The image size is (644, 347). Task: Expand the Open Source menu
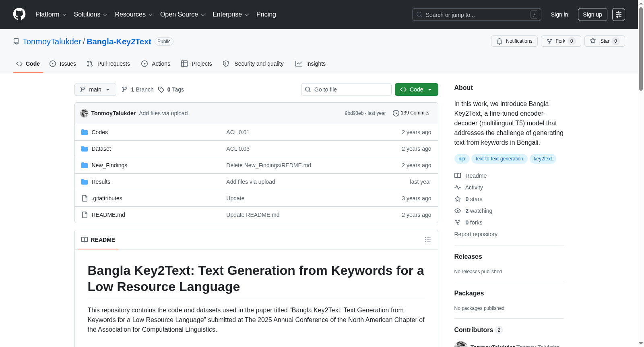(183, 15)
